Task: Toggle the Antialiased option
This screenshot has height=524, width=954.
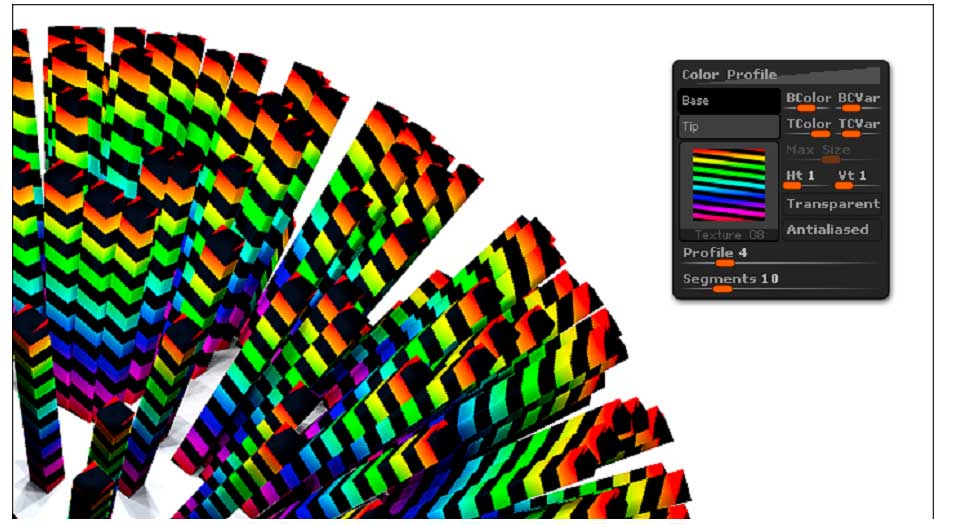Action: click(x=832, y=230)
